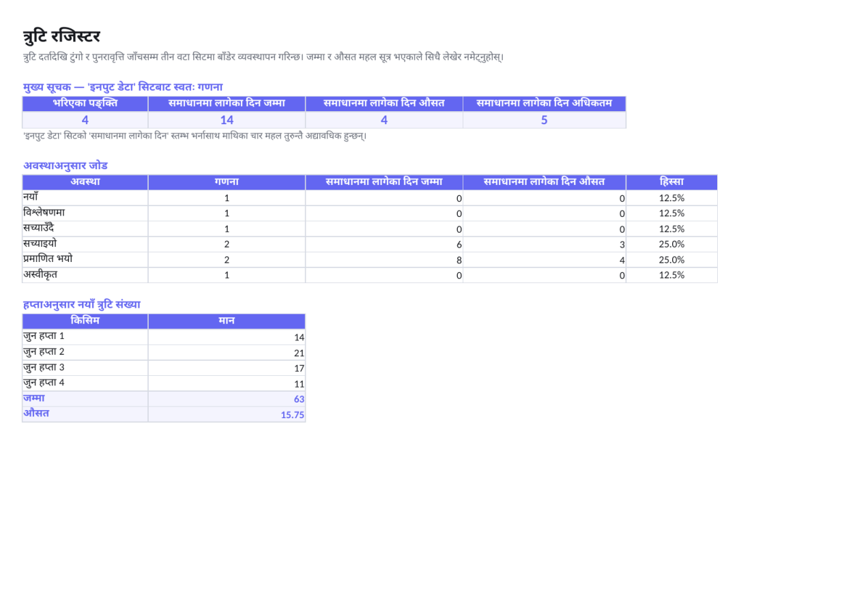Select the 'गणना' column header
The image size is (868, 614).
coord(227,182)
